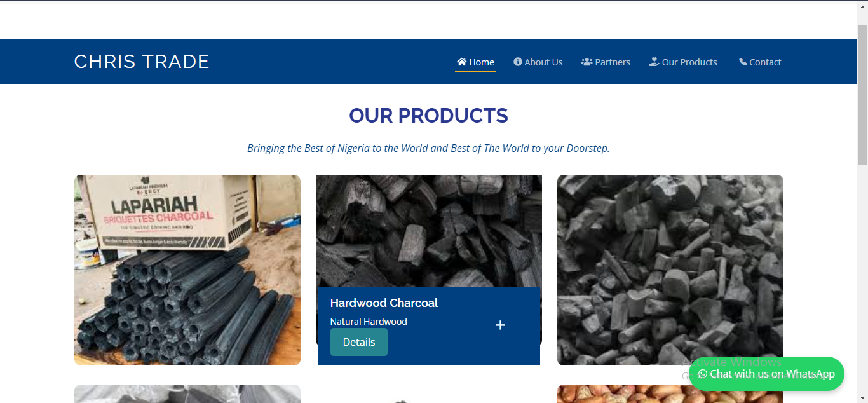868x403 pixels.
Task: Go to the About Us page
Action: (x=538, y=62)
